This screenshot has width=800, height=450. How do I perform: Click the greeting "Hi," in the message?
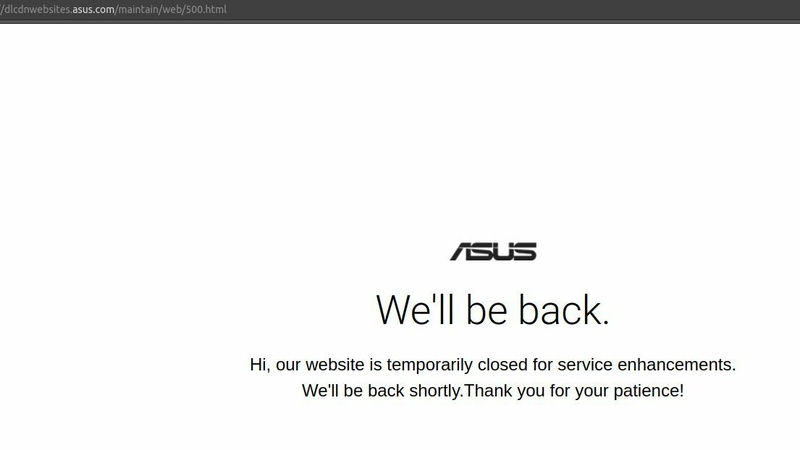(x=261, y=365)
